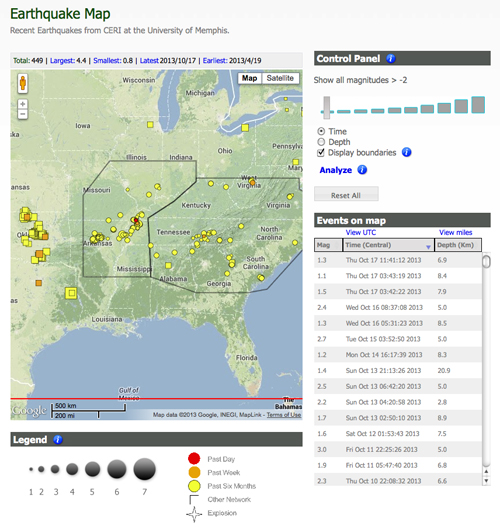The height and width of the screenshot is (529, 500).
Task: Sort the table by Depth (Km) column
Action: 457,245
